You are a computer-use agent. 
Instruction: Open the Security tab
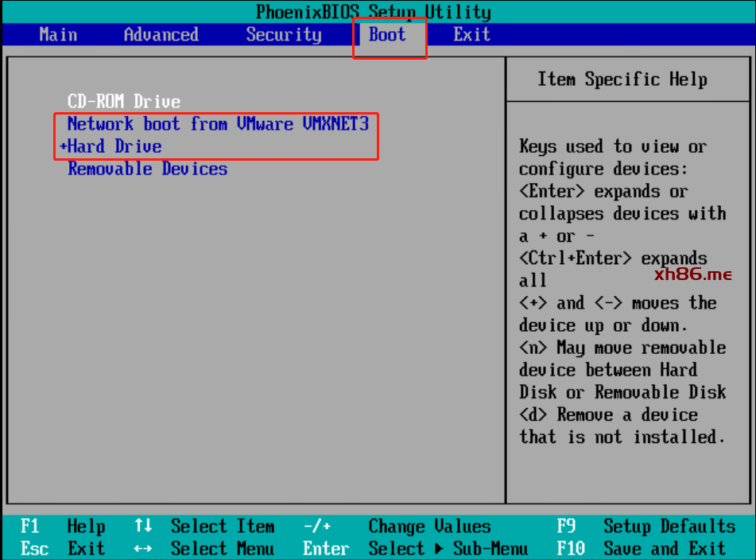(283, 35)
